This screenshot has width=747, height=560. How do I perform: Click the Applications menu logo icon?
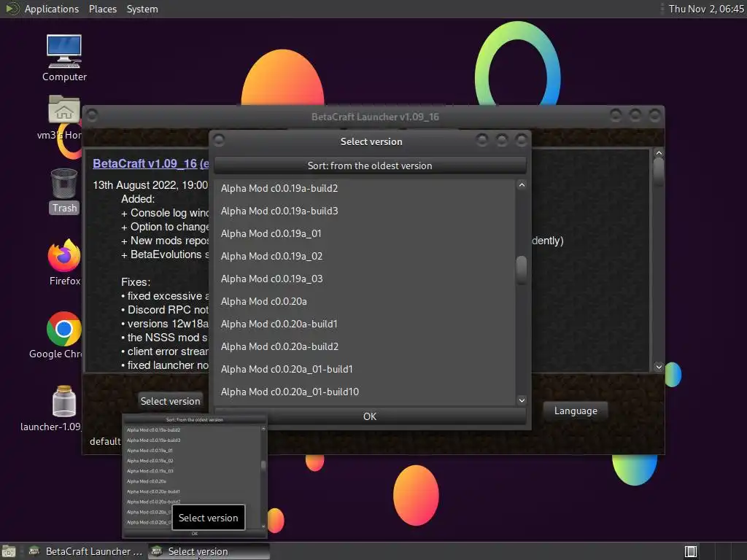pos(12,9)
